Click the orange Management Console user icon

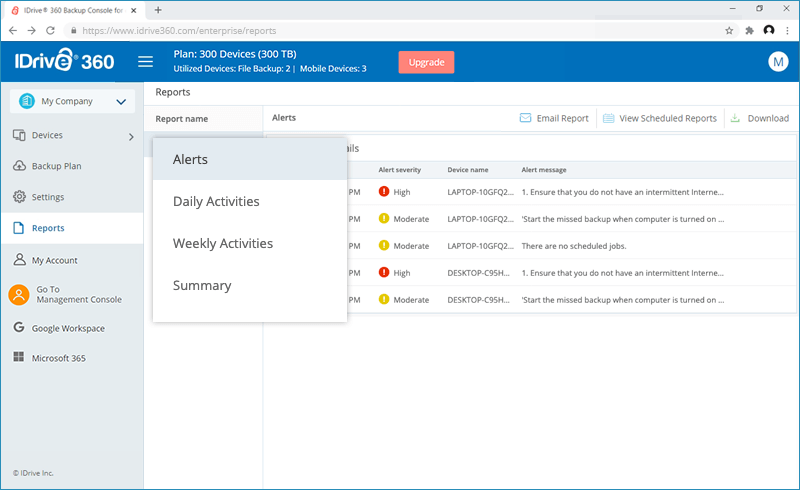(19, 295)
